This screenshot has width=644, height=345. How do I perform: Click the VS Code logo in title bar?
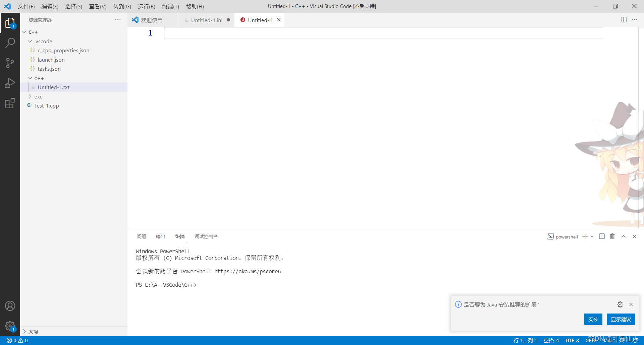pyautogui.click(x=7, y=6)
